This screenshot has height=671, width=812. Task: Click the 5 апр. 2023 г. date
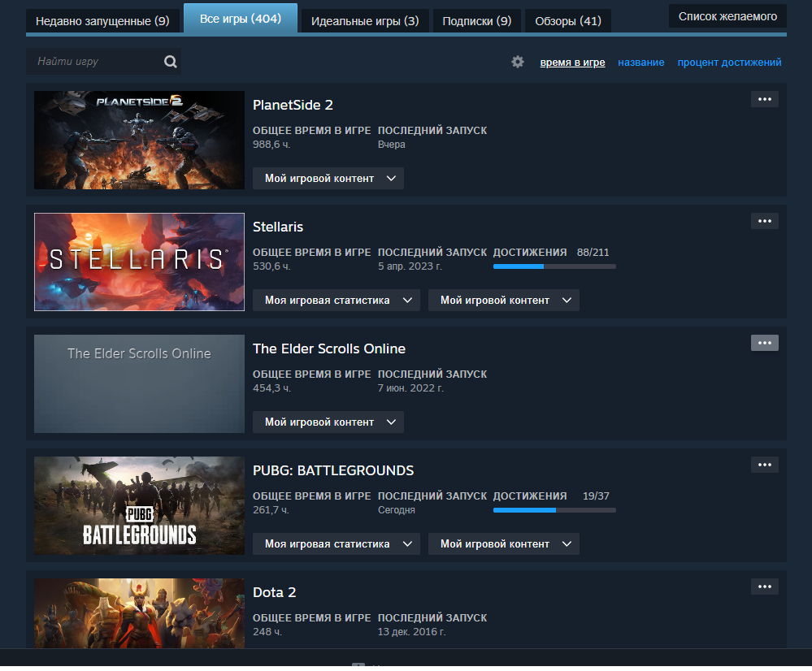click(x=410, y=266)
